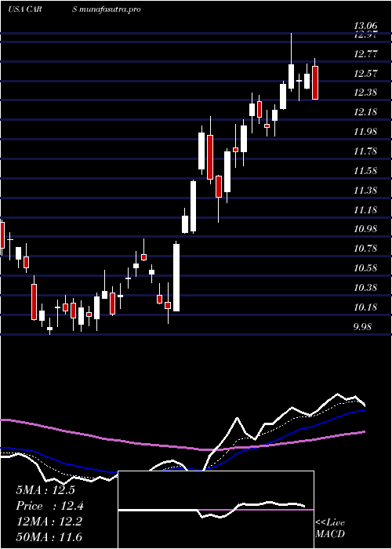
Task: Click the munafasutra.pro site label
Action: (x=110, y=9)
